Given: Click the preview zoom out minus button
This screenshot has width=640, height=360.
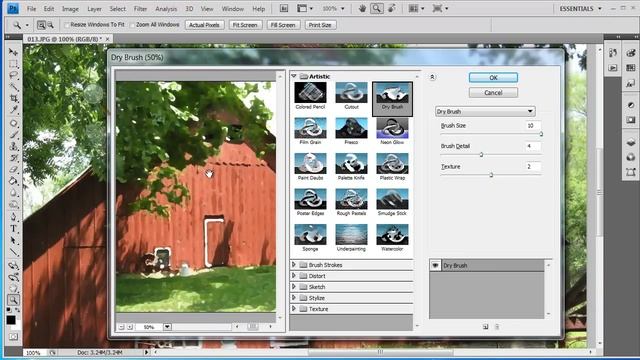Looking at the screenshot, I should (x=121, y=327).
